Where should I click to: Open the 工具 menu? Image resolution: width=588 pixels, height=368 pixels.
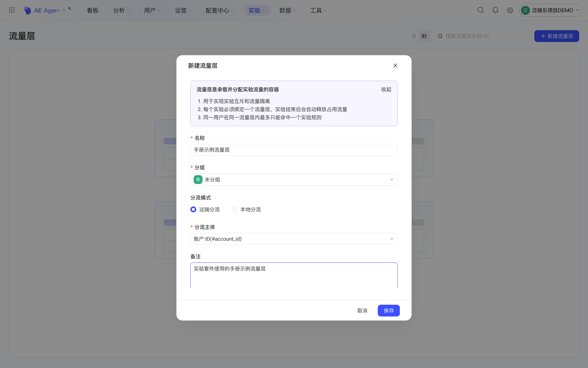pyautogui.click(x=318, y=10)
